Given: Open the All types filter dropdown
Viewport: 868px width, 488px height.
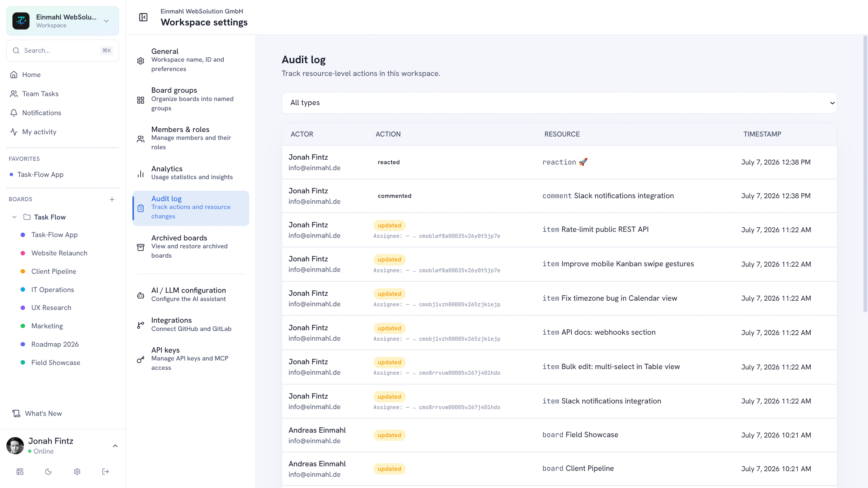Looking at the screenshot, I should click(x=559, y=103).
